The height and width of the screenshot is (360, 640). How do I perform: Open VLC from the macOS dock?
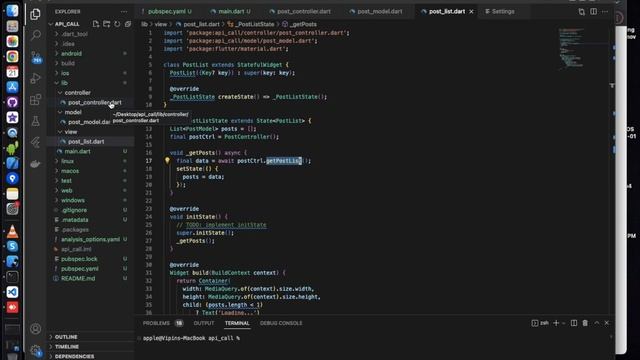pos(12,231)
